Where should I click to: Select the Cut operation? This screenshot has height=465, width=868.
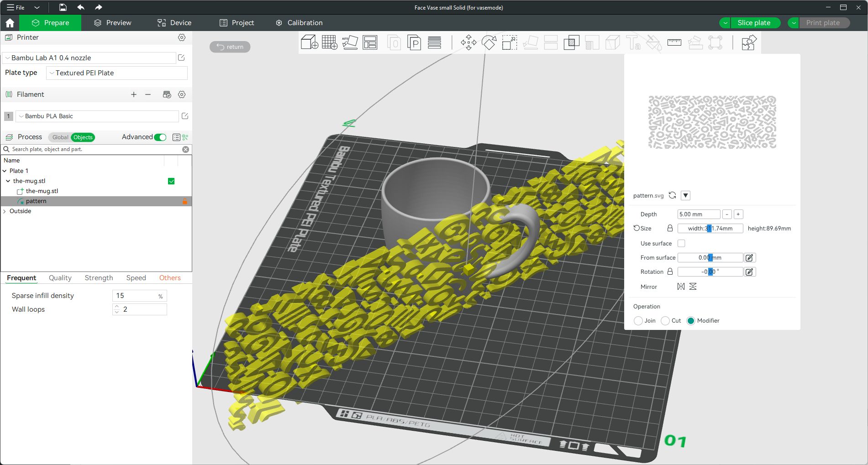[665, 321]
